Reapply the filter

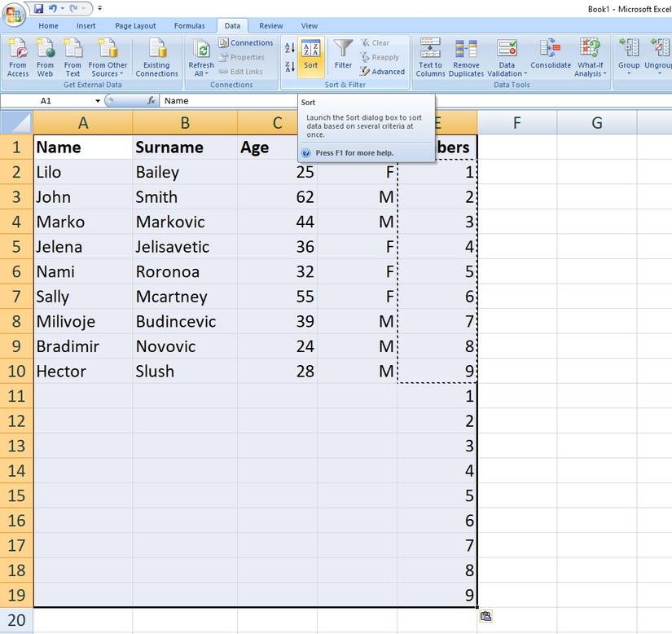[380, 57]
